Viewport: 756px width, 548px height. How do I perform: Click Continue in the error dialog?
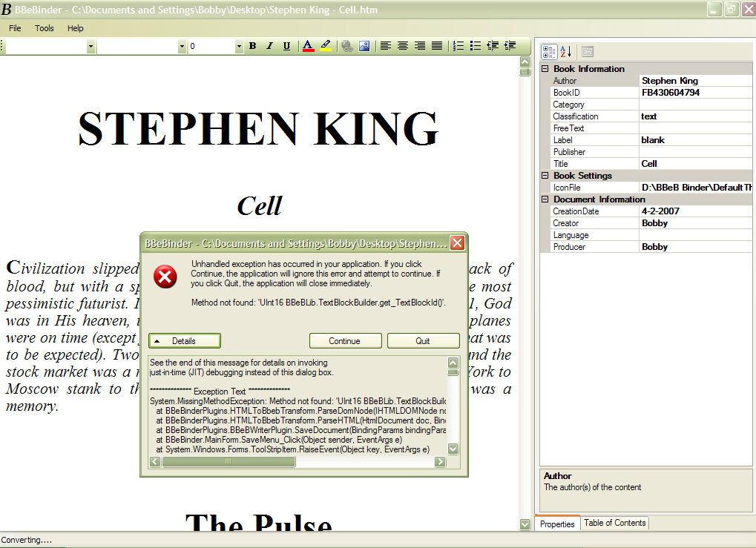click(345, 341)
